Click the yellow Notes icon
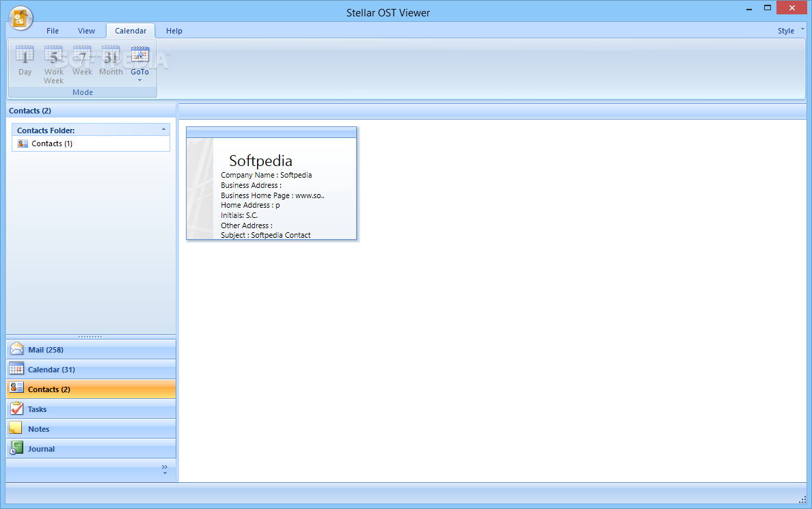812x509 pixels. click(16, 428)
